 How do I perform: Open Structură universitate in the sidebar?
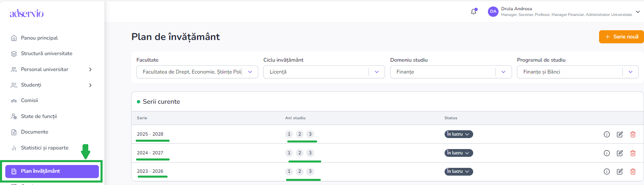(47, 53)
